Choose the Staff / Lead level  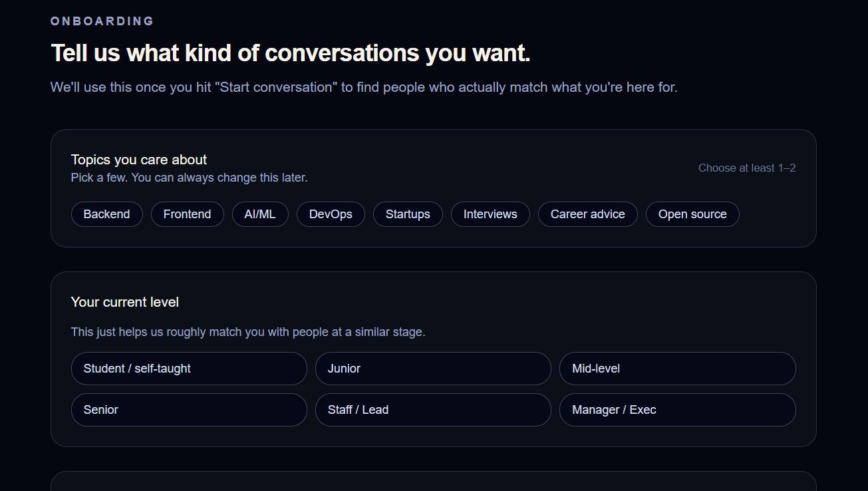click(433, 410)
